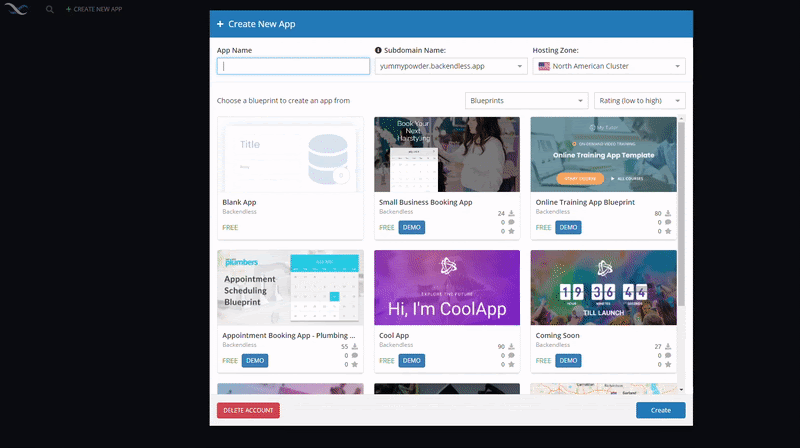Screen dimensions: 800x448
Task: Select the Blank App blueprint thumbnail
Action: coord(290,155)
